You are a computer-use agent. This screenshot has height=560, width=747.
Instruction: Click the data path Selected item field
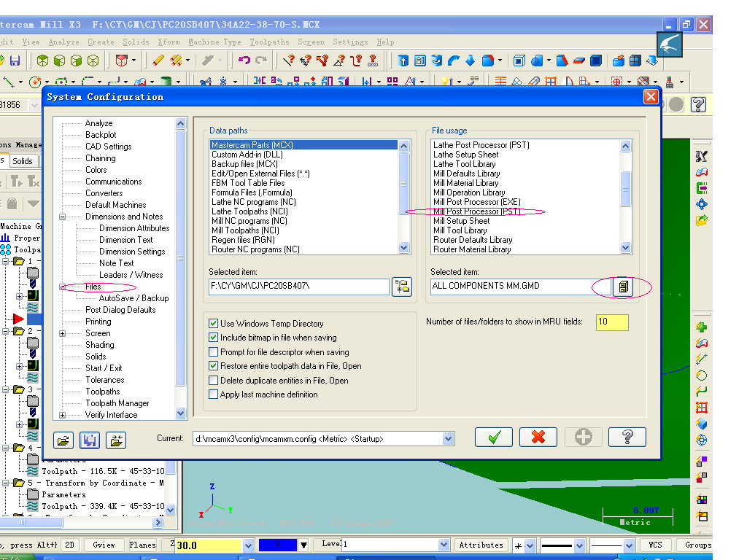[x=298, y=286]
